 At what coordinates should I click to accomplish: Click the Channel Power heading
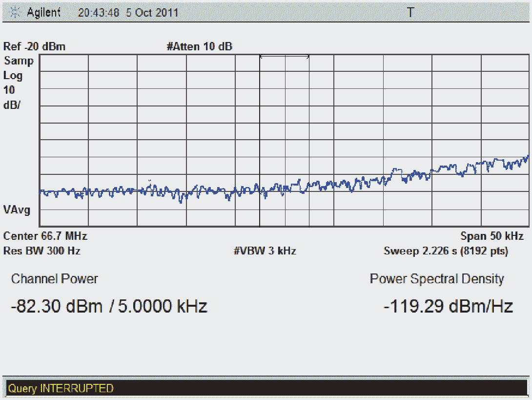click(x=54, y=279)
